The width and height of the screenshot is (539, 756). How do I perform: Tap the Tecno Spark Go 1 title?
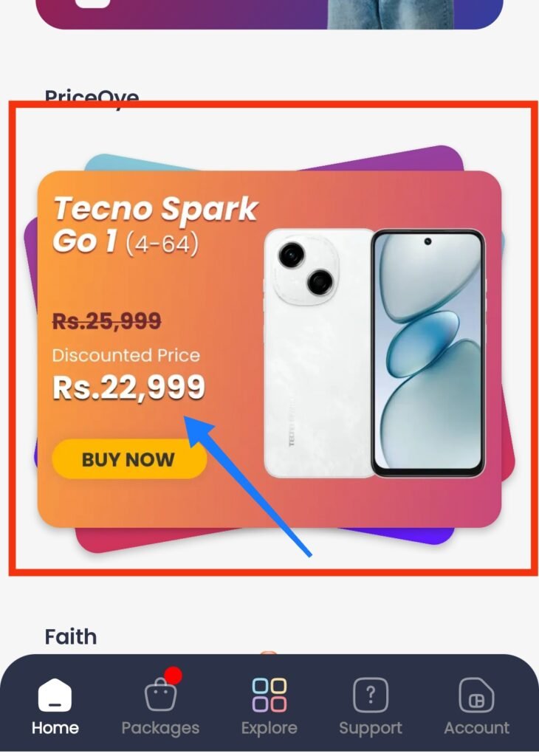click(x=155, y=224)
